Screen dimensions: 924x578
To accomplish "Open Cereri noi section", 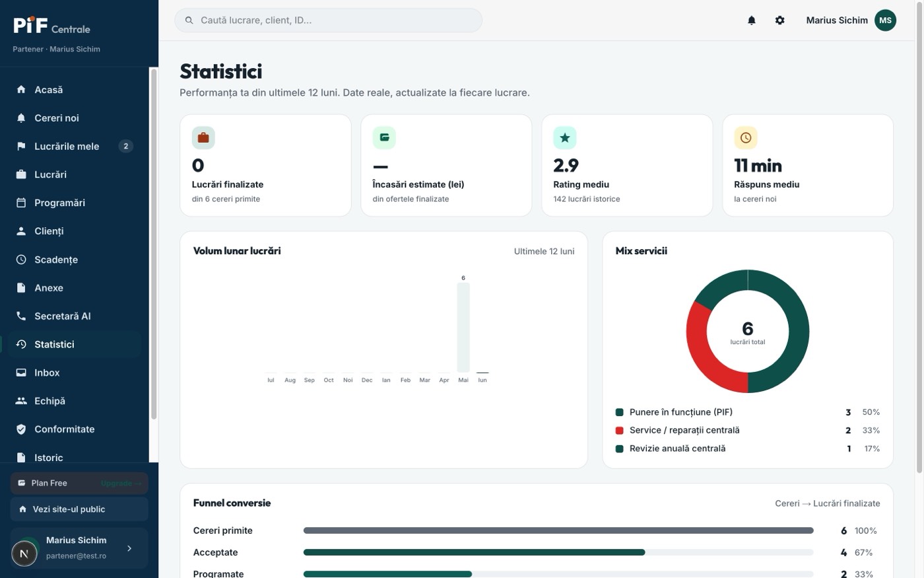I will [x=75, y=118].
